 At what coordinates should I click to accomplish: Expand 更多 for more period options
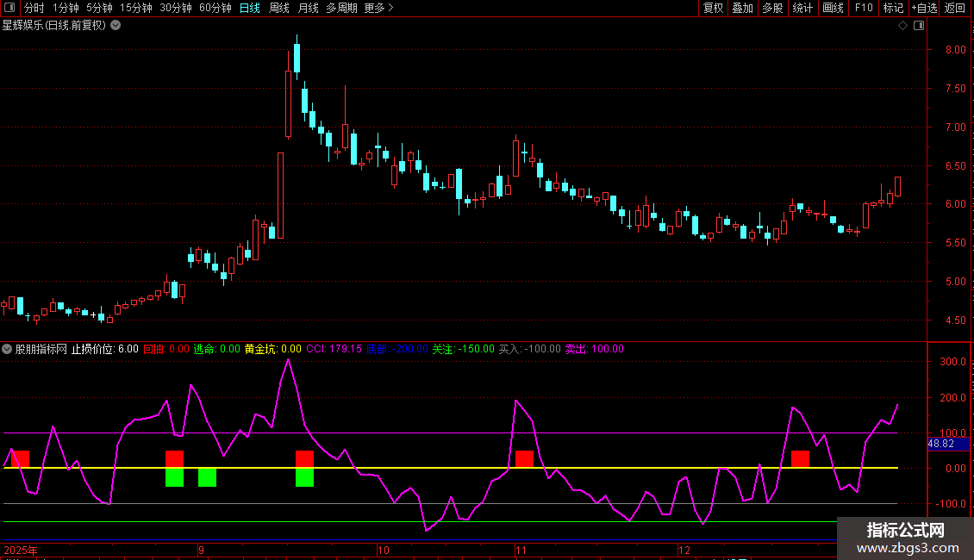(x=378, y=9)
